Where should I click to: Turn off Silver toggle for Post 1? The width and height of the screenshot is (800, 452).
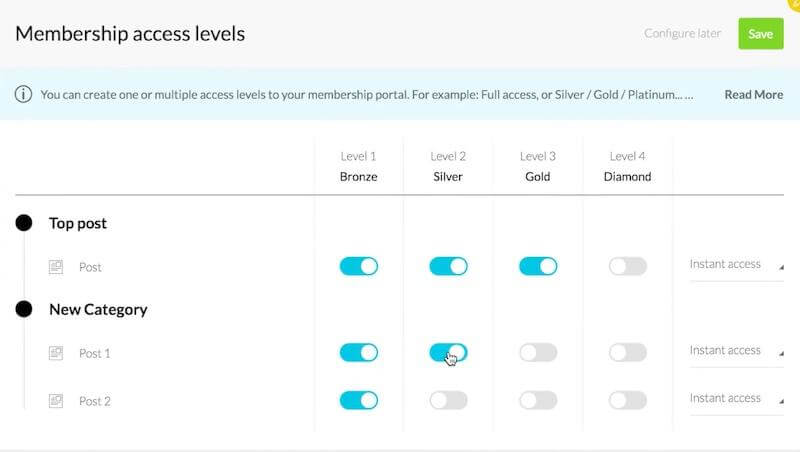448,353
